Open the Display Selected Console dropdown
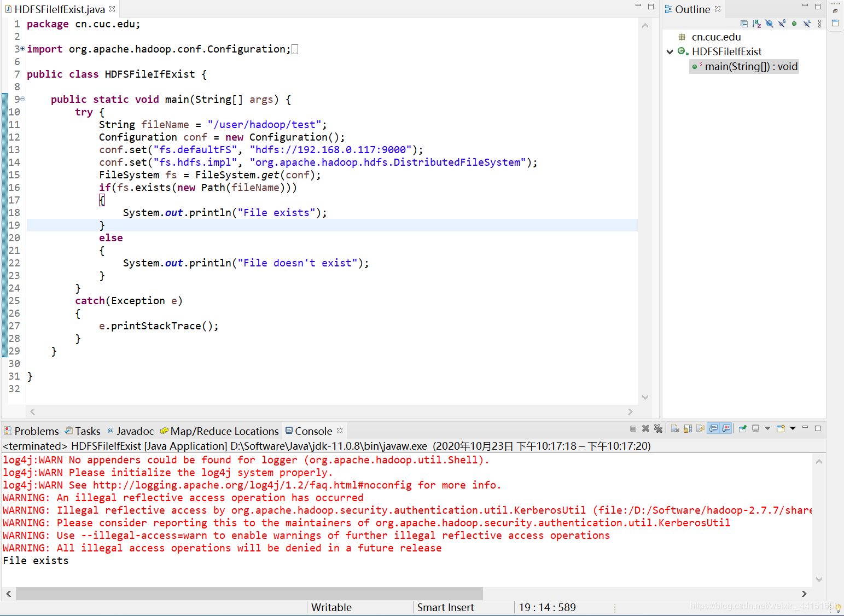The width and height of the screenshot is (844, 616). [767, 428]
